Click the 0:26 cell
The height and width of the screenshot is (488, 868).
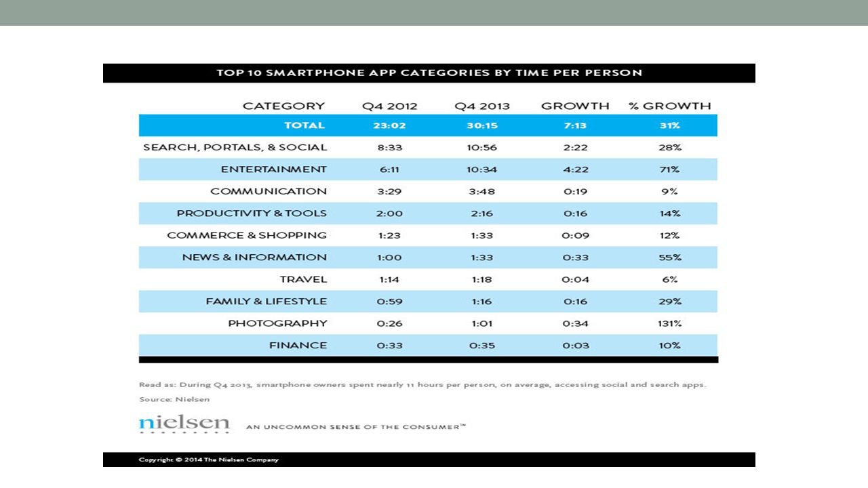(389, 323)
